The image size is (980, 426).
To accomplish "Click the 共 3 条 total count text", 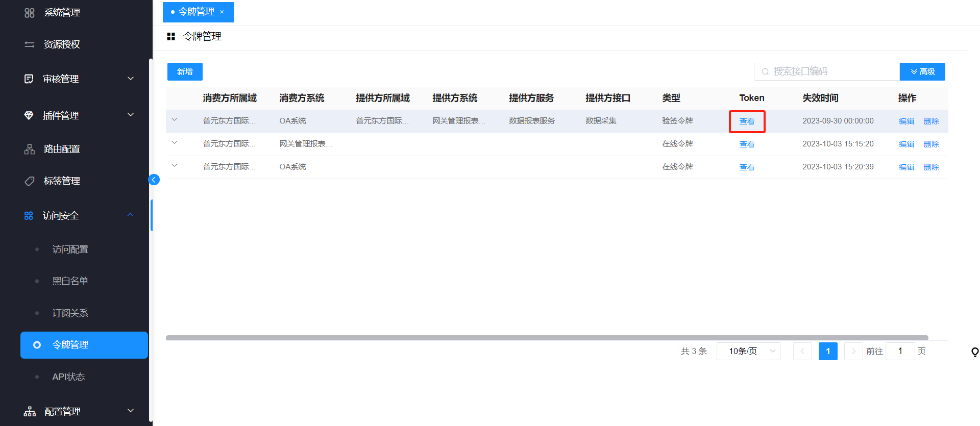I will 694,351.
